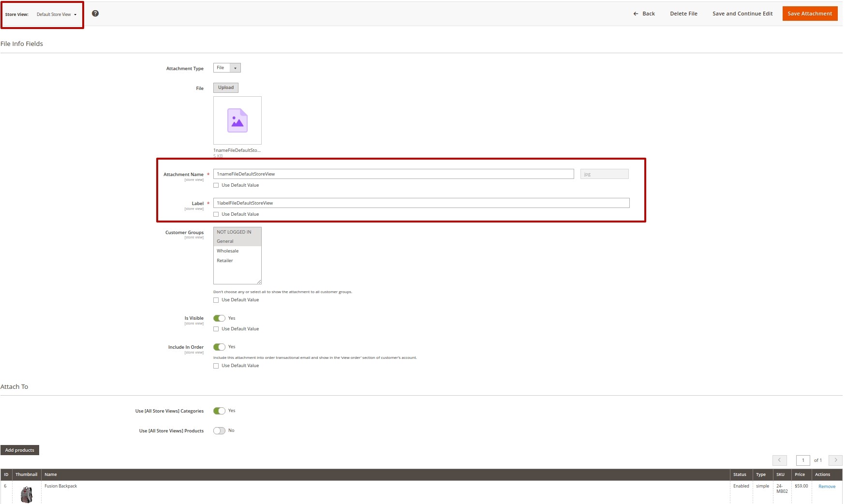Go to next page of products grid

pos(835,460)
